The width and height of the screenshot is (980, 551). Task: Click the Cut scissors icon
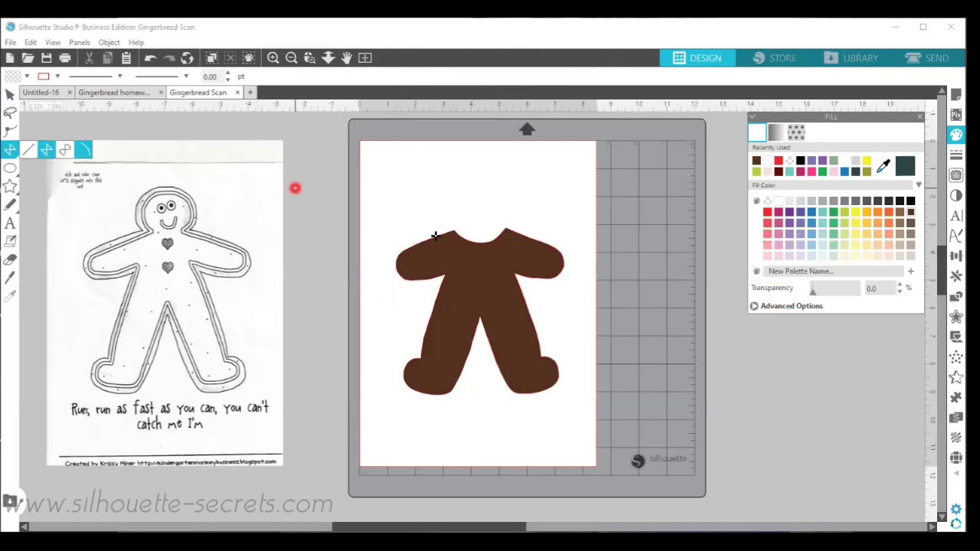click(89, 58)
